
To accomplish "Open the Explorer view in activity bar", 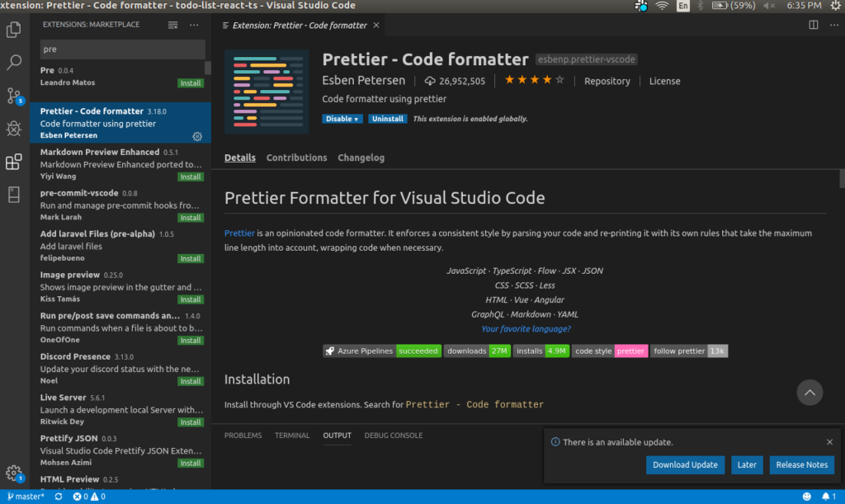I will [x=13, y=29].
